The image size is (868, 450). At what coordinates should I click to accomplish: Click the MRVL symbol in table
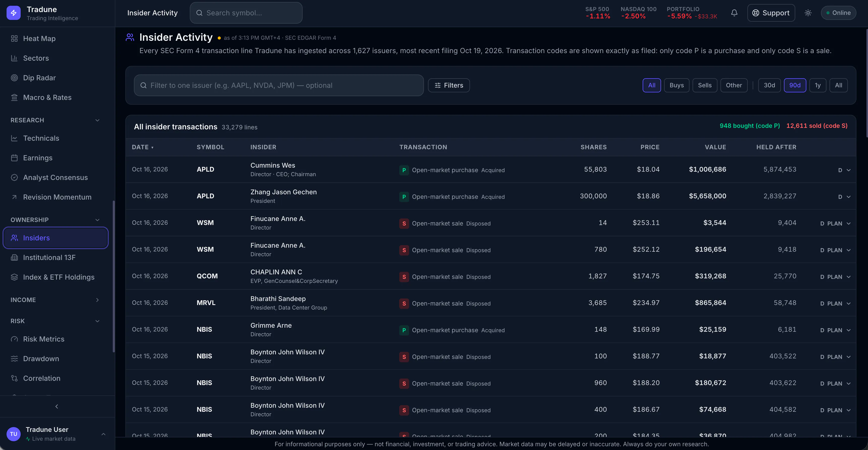point(206,303)
